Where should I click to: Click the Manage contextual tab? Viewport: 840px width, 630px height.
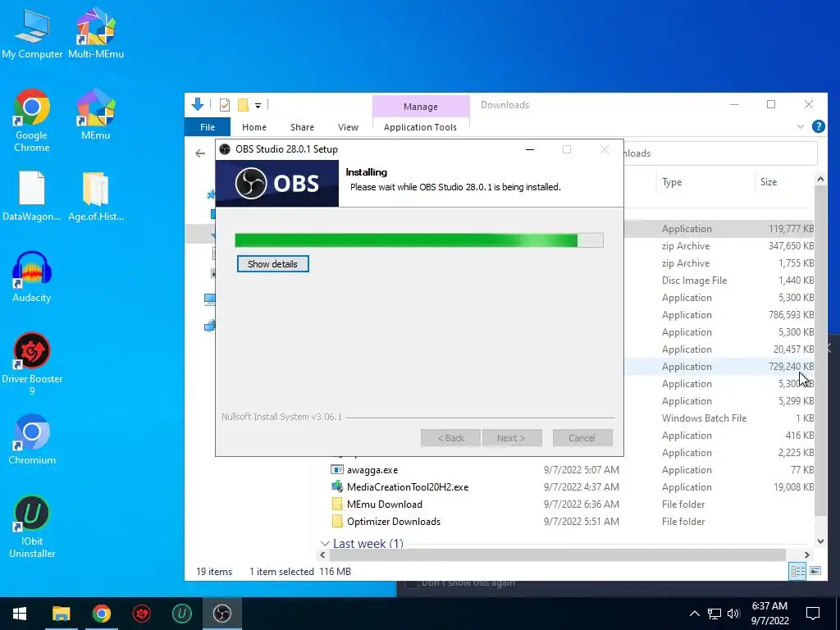pyautogui.click(x=421, y=107)
